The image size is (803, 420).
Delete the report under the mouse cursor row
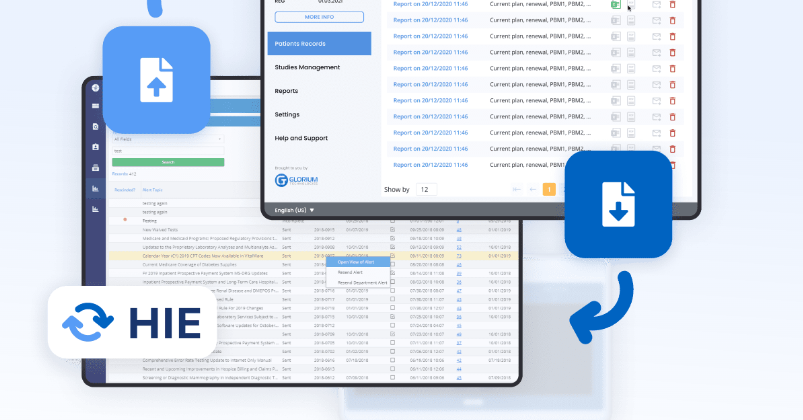click(x=672, y=5)
